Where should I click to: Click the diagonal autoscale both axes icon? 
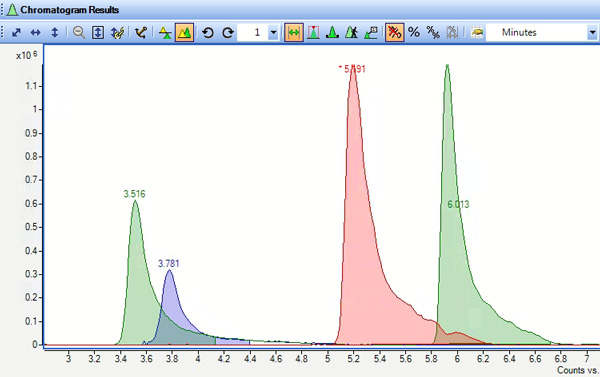(x=16, y=33)
